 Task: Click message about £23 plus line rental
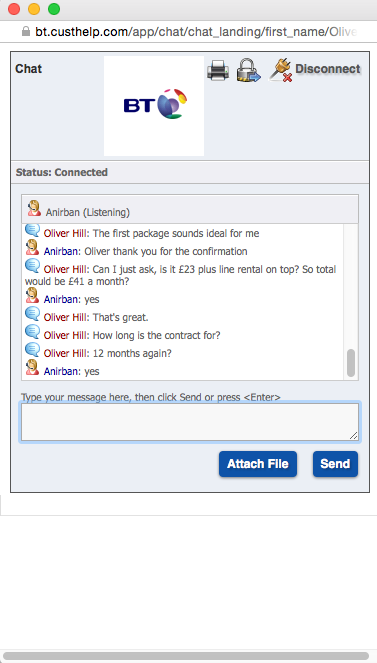point(180,275)
